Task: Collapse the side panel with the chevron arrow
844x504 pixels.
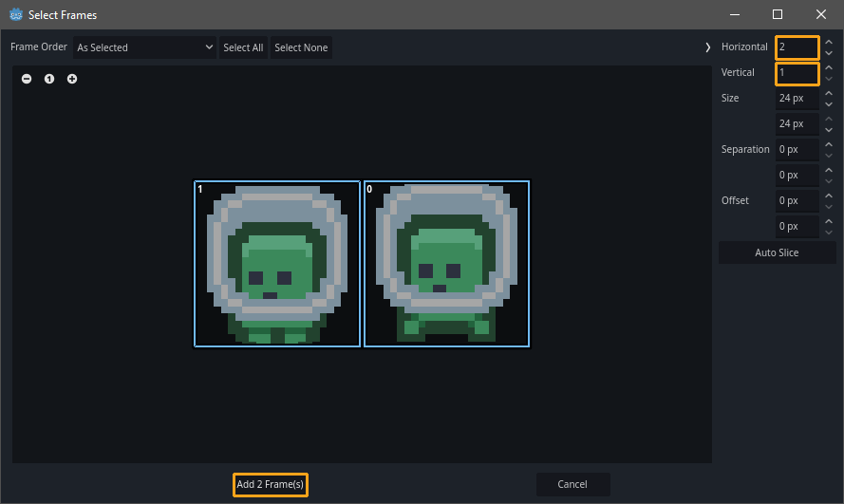Action: coord(708,47)
